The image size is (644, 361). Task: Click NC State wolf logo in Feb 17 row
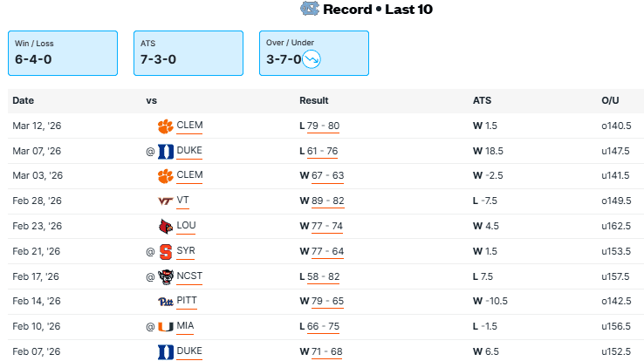coord(165,276)
